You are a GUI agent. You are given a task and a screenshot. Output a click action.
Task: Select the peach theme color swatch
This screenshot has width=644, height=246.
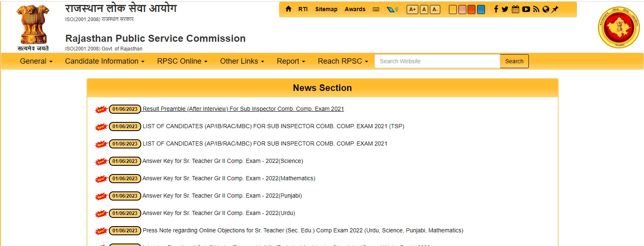point(462,10)
